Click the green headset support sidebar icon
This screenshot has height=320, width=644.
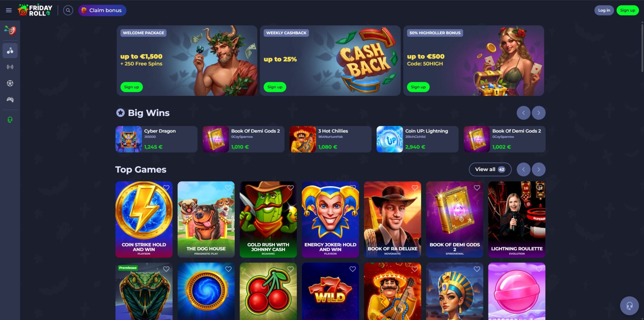point(10,120)
